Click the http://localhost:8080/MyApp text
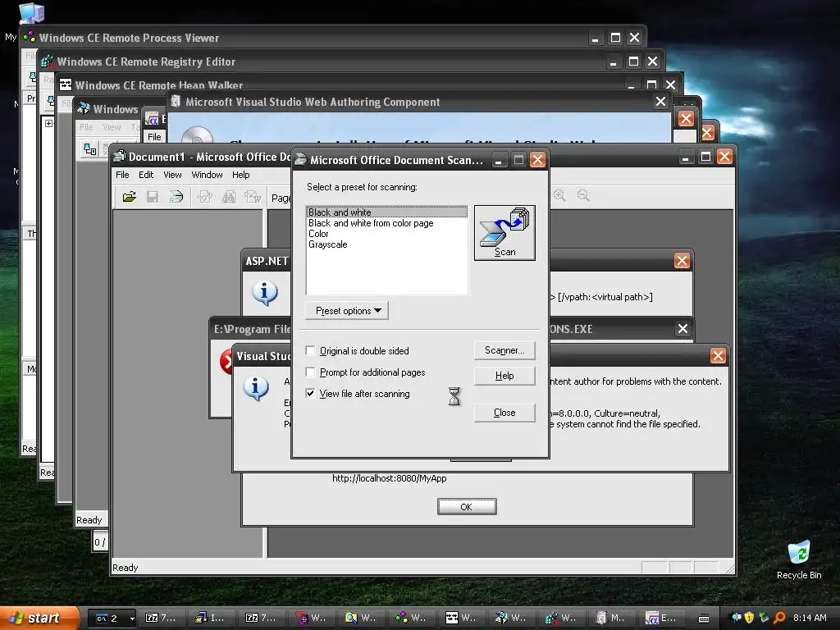The height and width of the screenshot is (630, 840). [x=390, y=478]
